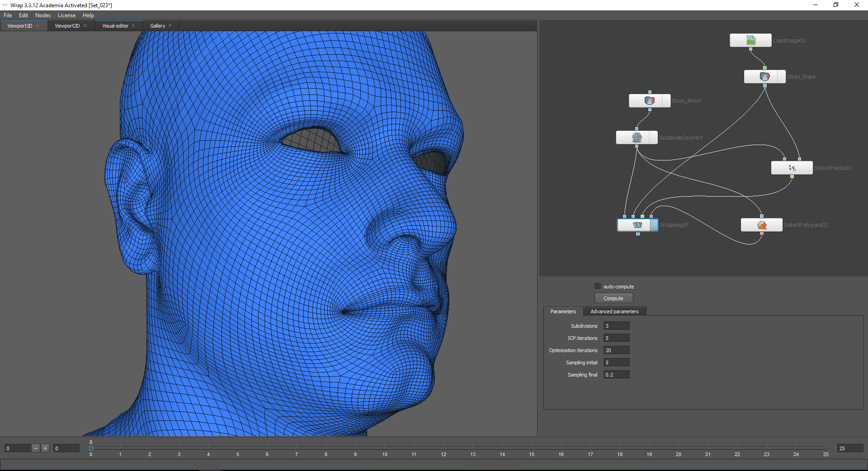
Task: Click the Sampling final value field
Action: pyautogui.click(x=616, y=375)
